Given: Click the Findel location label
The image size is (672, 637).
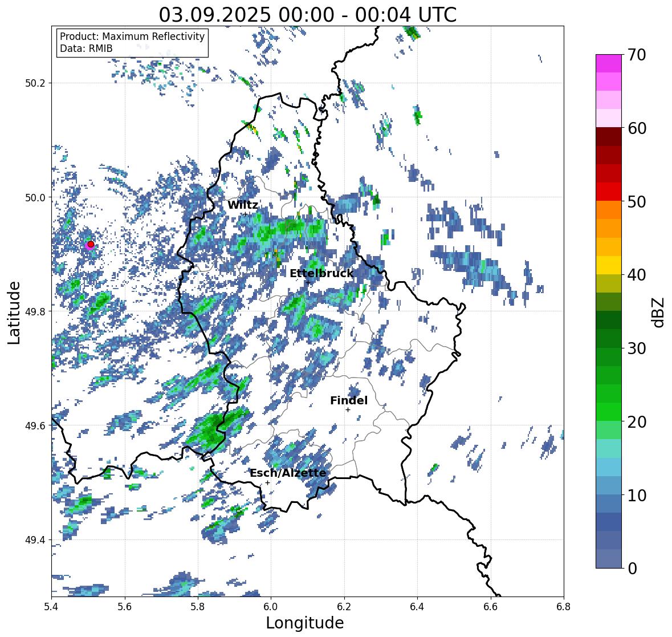Looking at the screenshot, I should click(x=349, y=400).
